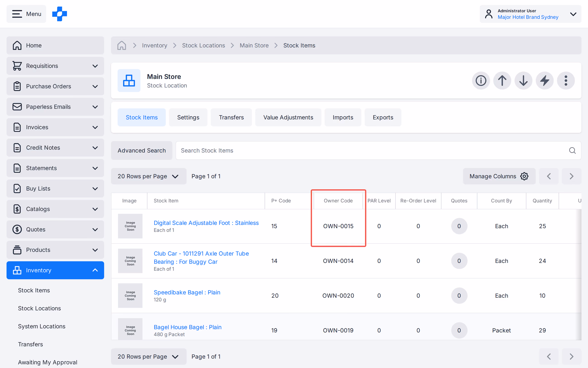Open Stock Locations under Inventory
This screenshot has width=588, height=368.
(39, 308)
